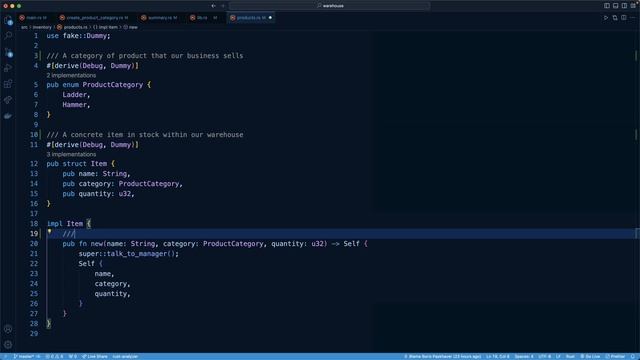The width and height of the screenshot is (640, 360).
Task: Click the ProductCategory enum name on line 5
Action: [113, 85]
